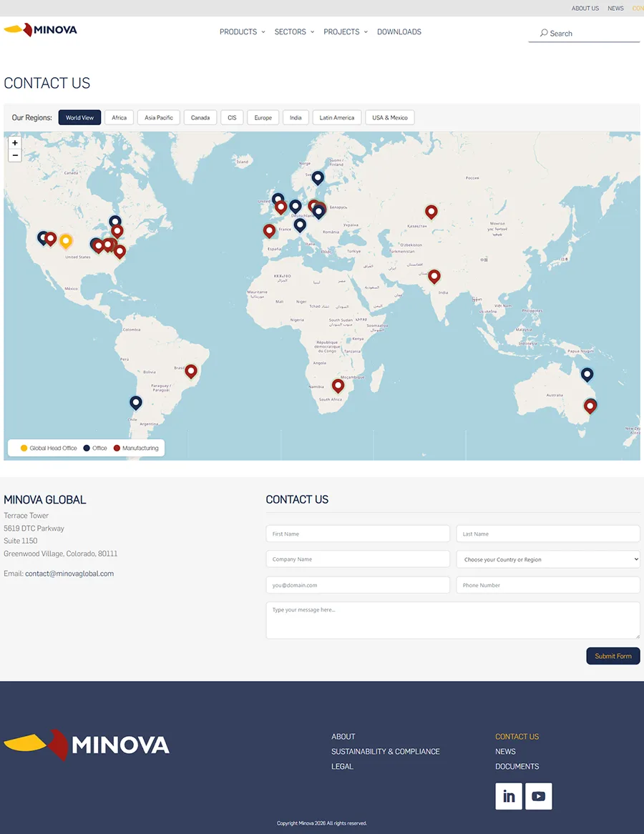Click the office pin in Chile

click(x=136, y=402)
